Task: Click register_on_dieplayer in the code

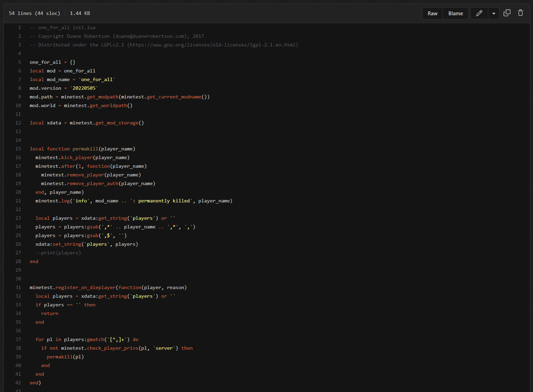Action: tap(85, 288)
